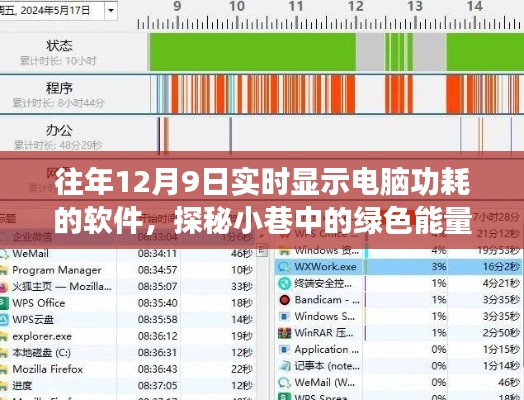The width and height of the screenshot is (524, 400).
Task: Click the WinRAR archive icon
Action: click(284, 333)
